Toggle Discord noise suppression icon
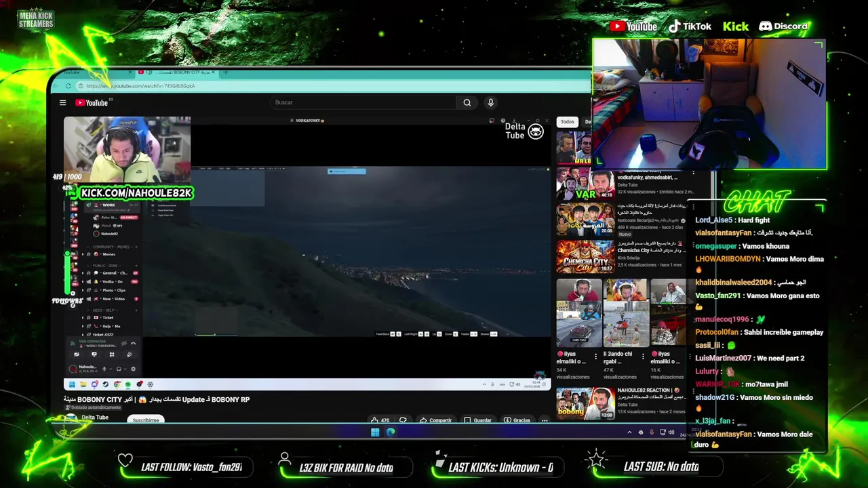 (123, 344)
